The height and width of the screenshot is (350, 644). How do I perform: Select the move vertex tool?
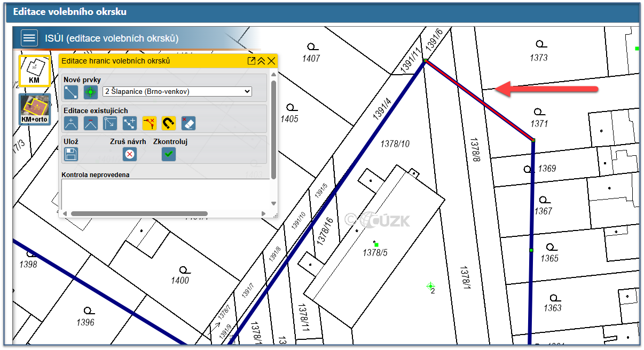coord(110,124)
